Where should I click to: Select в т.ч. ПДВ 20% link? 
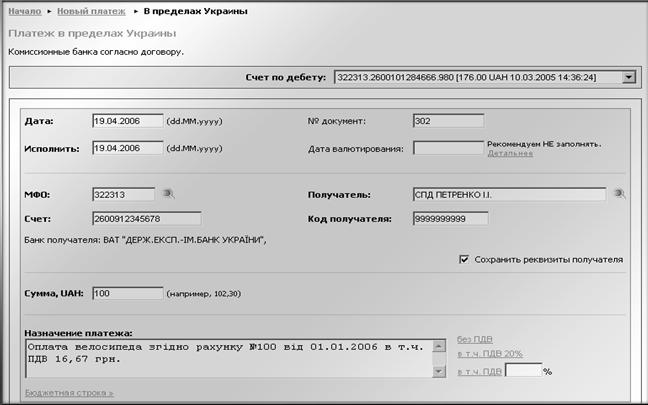[490, 354]
